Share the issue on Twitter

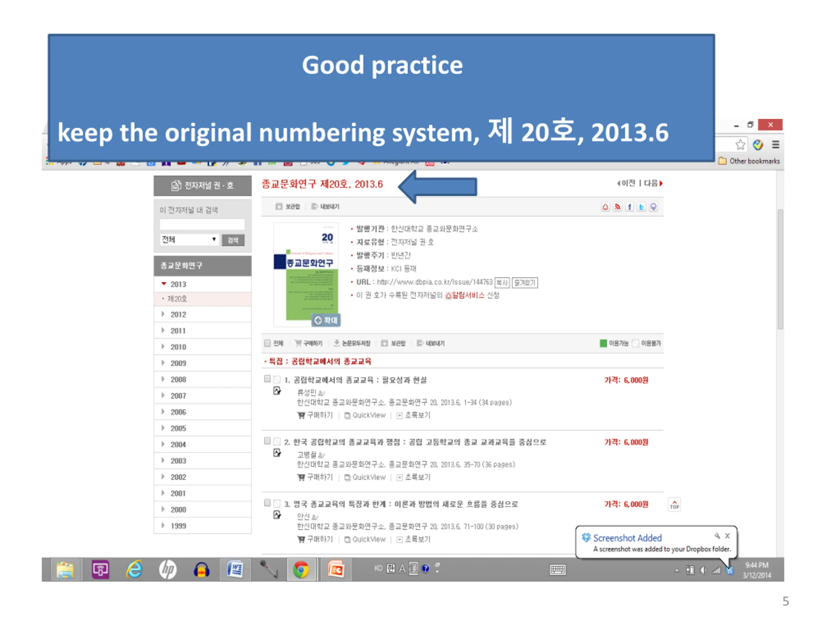[x=641, y=207]
